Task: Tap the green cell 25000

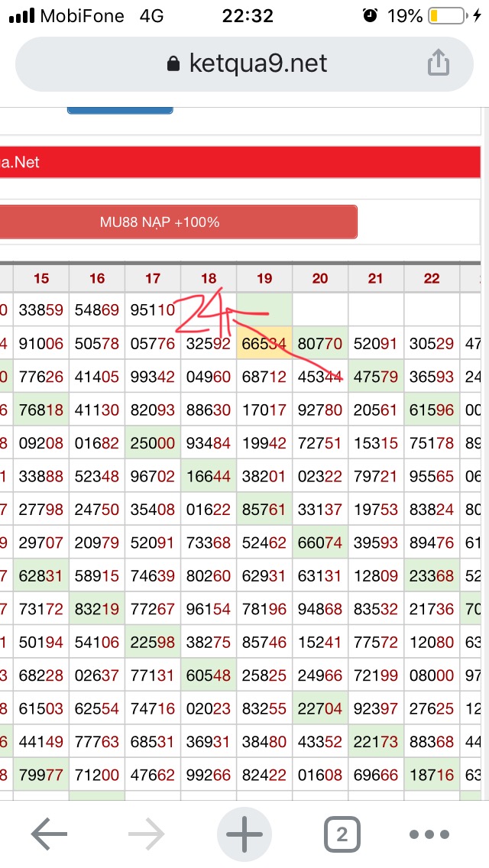Action: coord(153,443)
